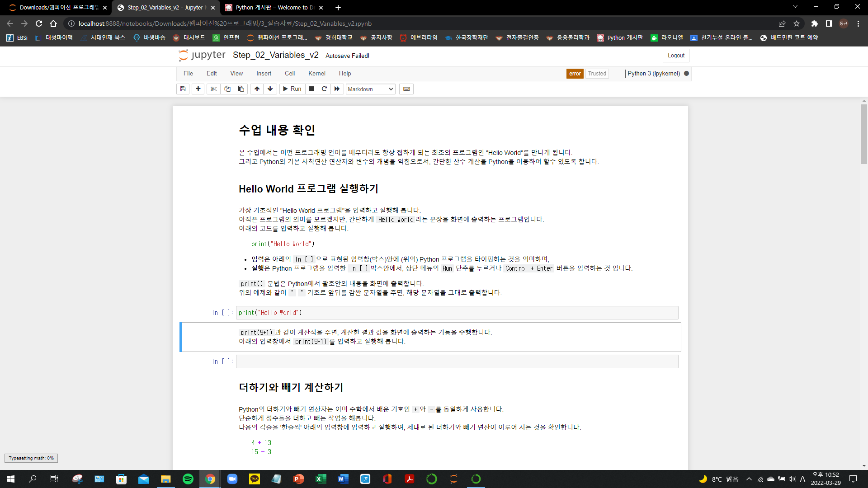Show hidden system tray icons
This screenshot has height=488, width=868.
coord(749,479)
